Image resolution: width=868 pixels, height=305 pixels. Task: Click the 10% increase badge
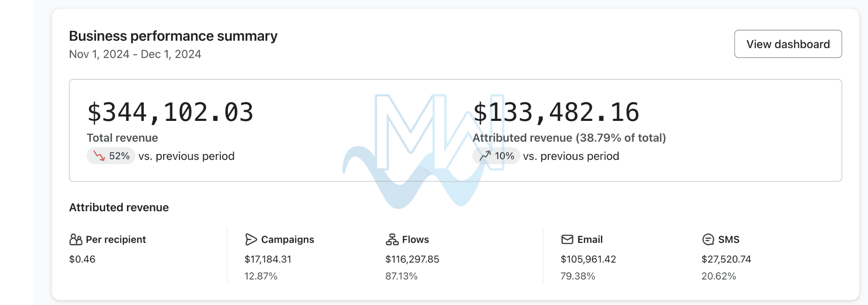click(x=496, y=156)
